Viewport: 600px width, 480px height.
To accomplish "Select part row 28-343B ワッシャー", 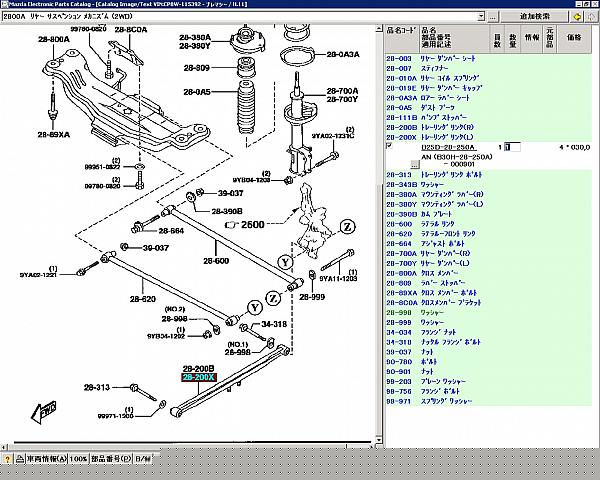I will pos(488,185).
